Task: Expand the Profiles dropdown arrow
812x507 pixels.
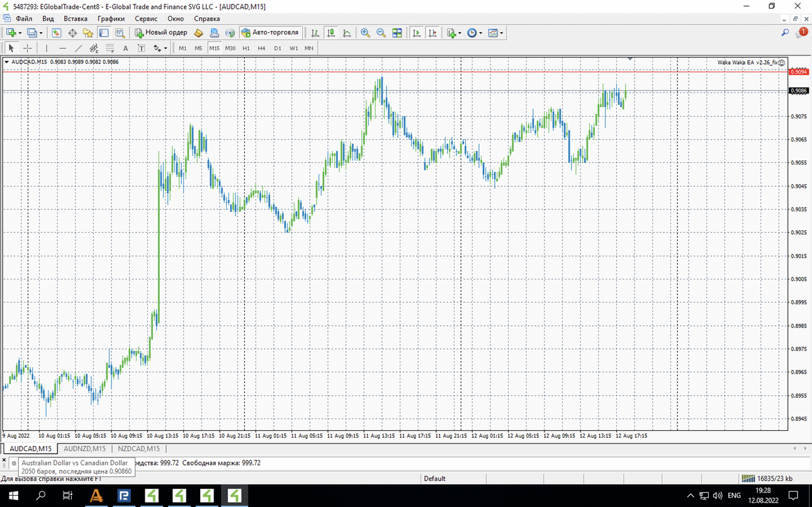Action: 41,33
